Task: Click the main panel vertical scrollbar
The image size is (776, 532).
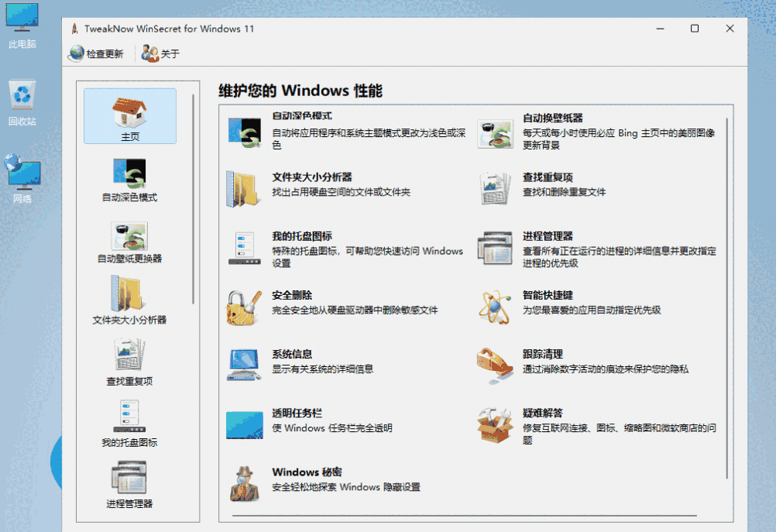Action: point(727,294)
